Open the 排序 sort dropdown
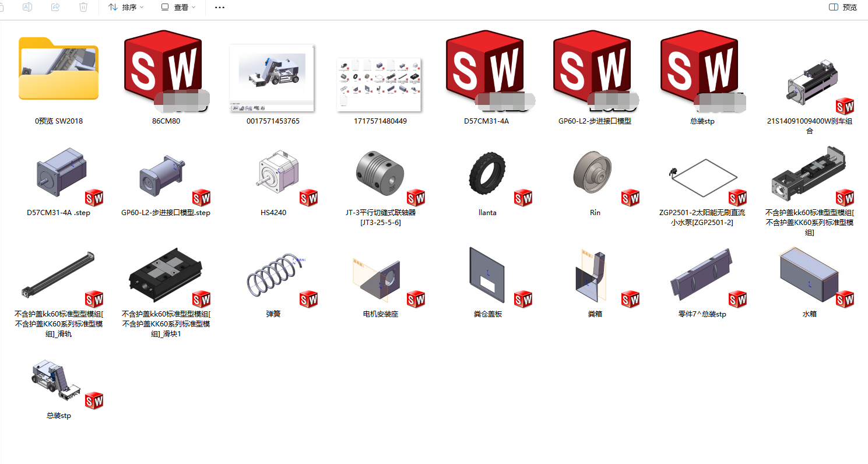This screenshot has height=464, width=868. (x=126, y=7)
